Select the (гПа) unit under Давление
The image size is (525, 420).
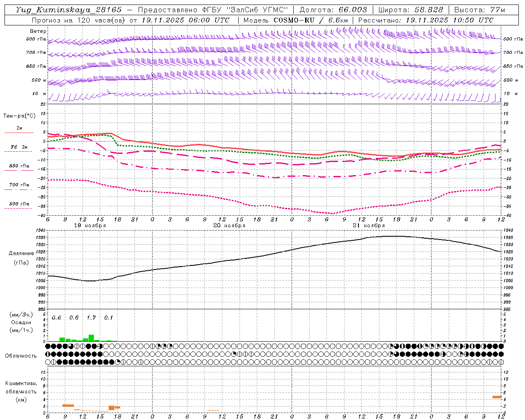[x=21, y=262]
